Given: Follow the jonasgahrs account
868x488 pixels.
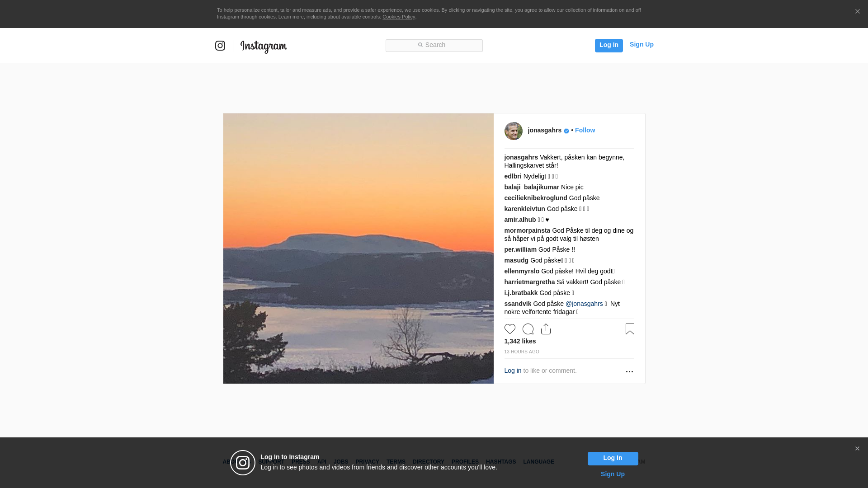Looking at the screenshot, I should tap(585, 130).
